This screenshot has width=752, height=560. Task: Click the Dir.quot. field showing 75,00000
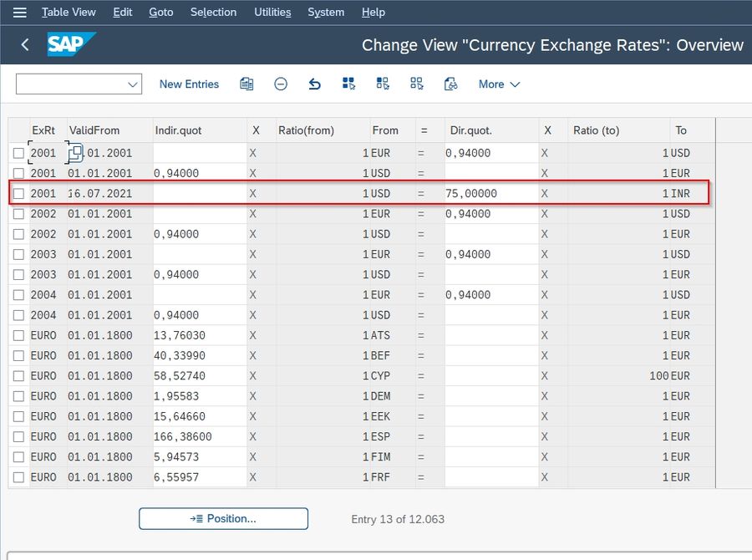491,193
